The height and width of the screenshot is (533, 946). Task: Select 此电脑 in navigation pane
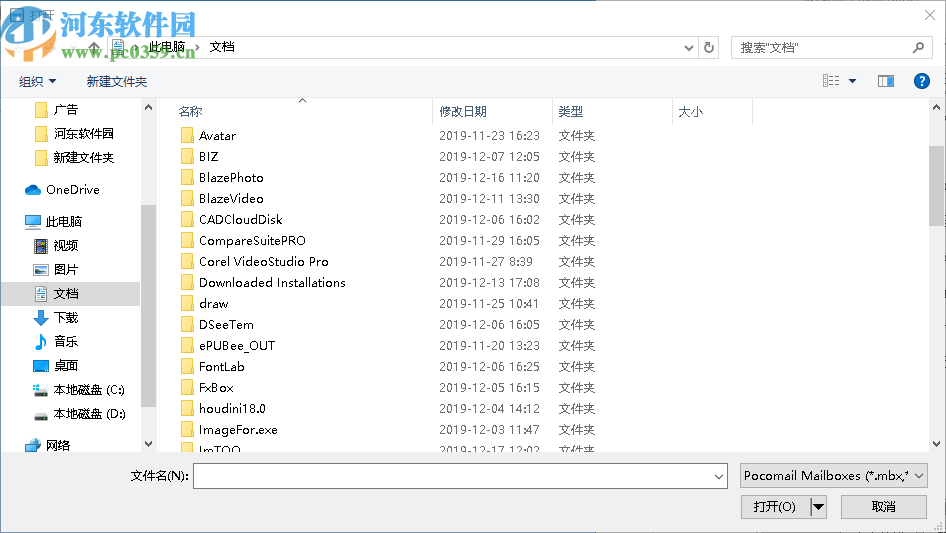click(x=53, y=222)
